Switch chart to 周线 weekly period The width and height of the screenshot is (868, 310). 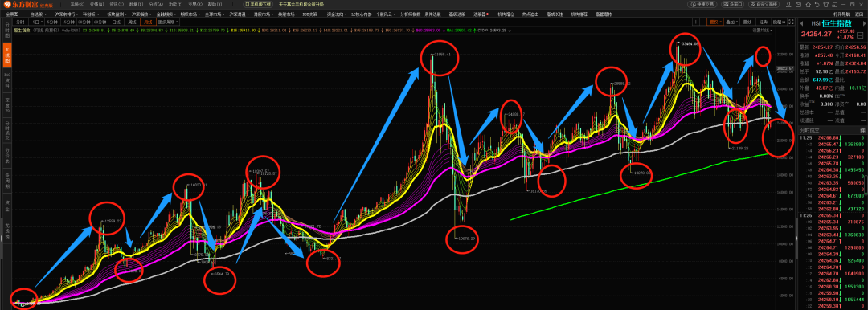pos(133,22)
